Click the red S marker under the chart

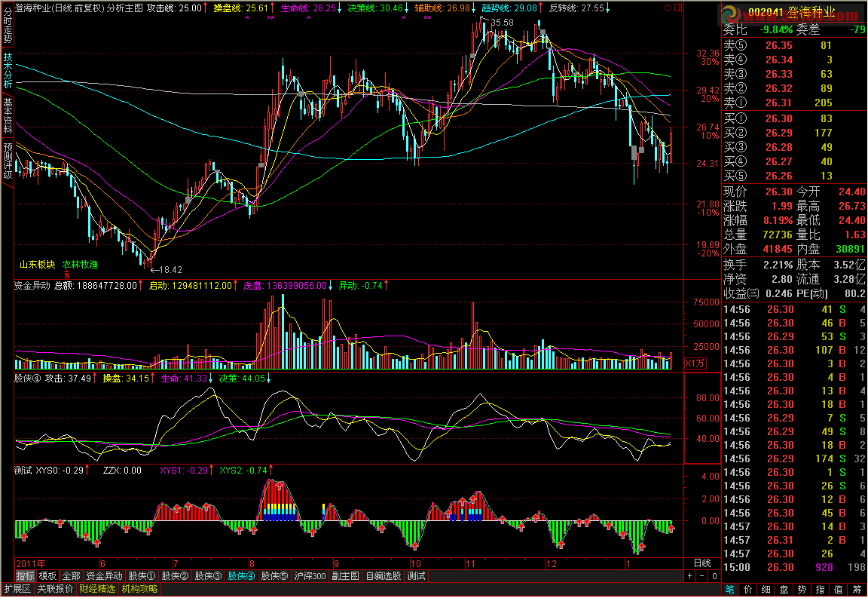(66, 274)
